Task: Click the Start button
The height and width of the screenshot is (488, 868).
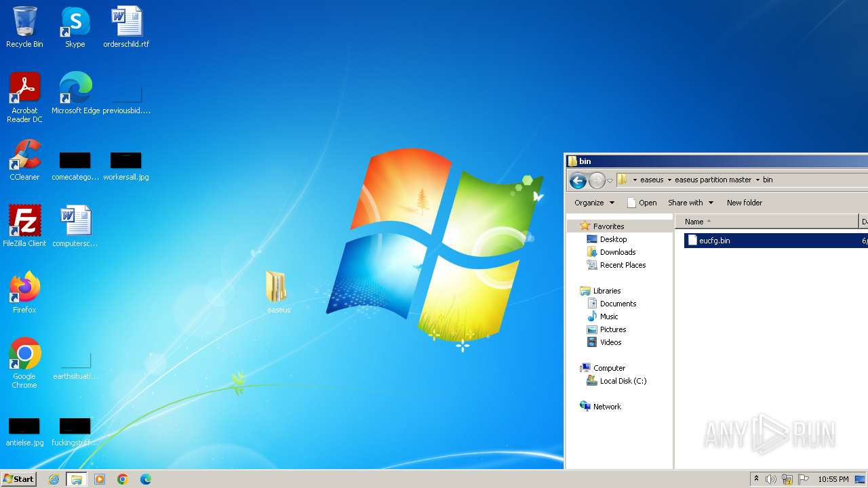Action: [x=18, y=479]
